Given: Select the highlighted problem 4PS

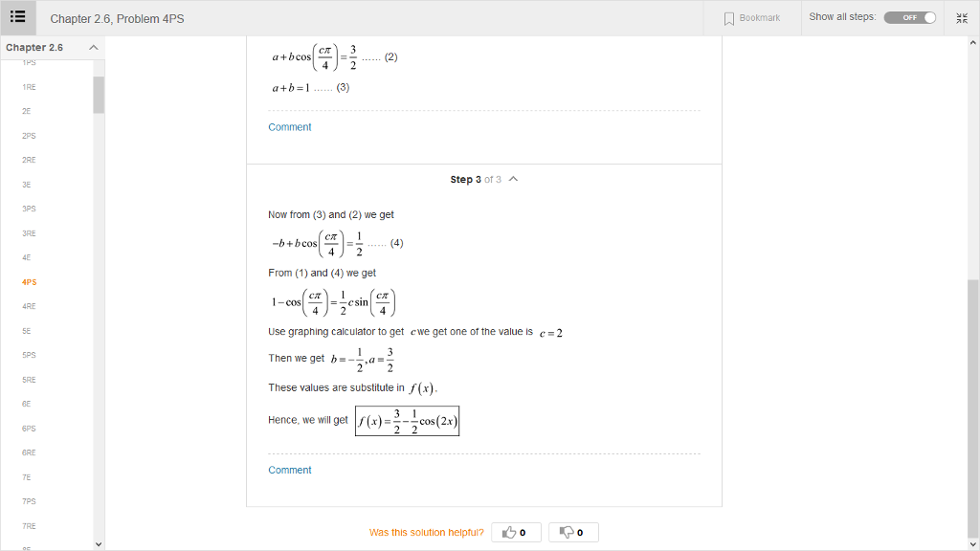Looking at the screenshot, I should 29,281.
